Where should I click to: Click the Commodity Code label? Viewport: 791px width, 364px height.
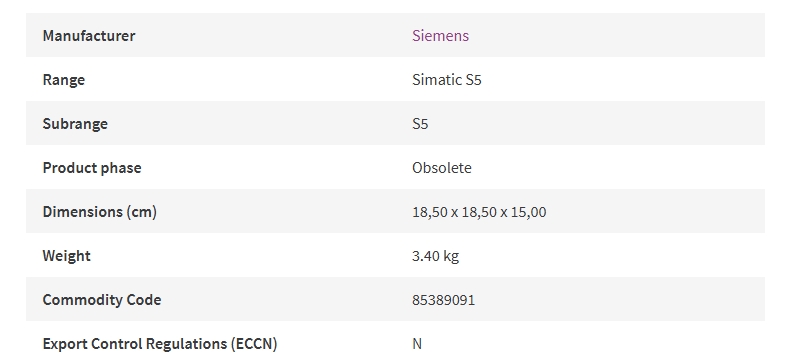(x=102, y=299)
